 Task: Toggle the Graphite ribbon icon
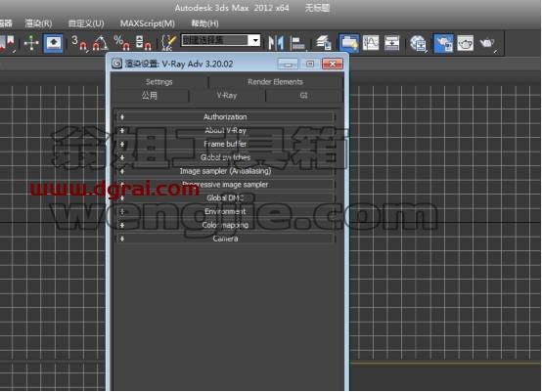click(349, 43)
